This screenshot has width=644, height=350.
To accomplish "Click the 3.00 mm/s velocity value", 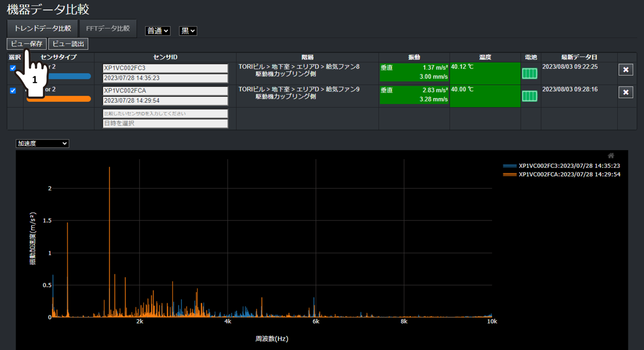I will click(x=434, y=77).
